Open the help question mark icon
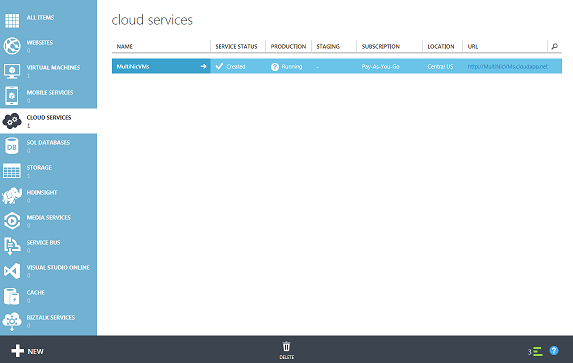573x363 pixels. (x=554, y=351)
